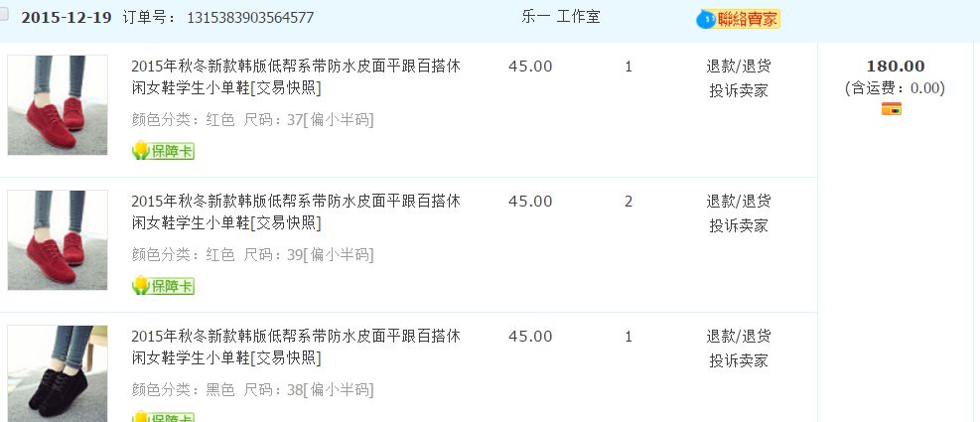980x422 pixels.
Task: Open the 乐一 工作室 shop link
Action: click(x=560, y=17)
